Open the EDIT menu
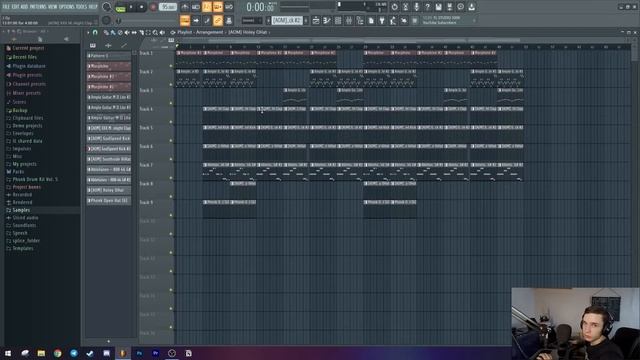 point(15,7)
